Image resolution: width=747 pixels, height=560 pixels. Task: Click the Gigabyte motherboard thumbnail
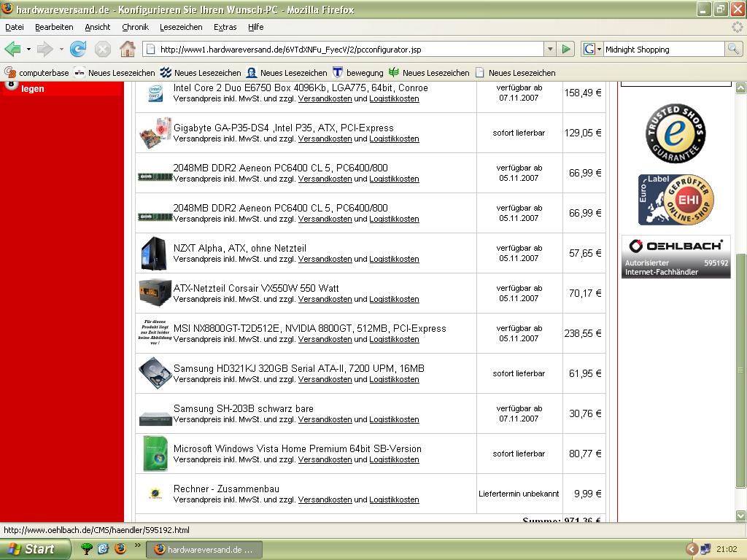click(x=155, y=133)
